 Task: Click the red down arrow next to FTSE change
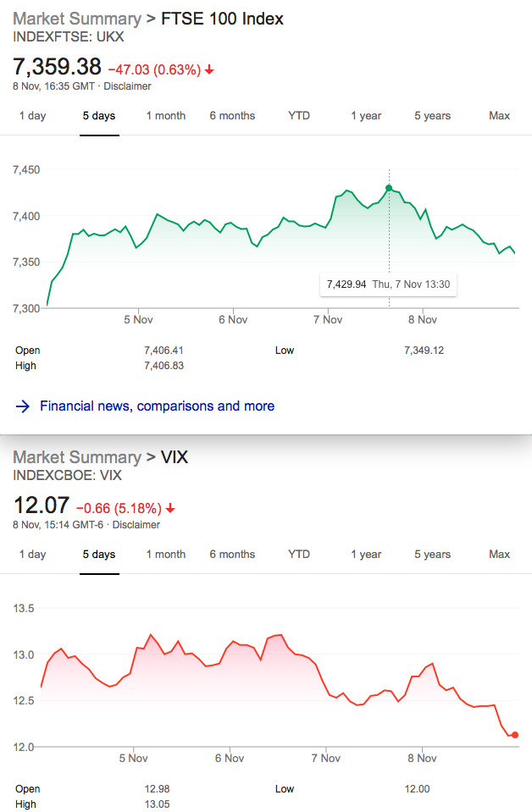click(x=209, y=70)
